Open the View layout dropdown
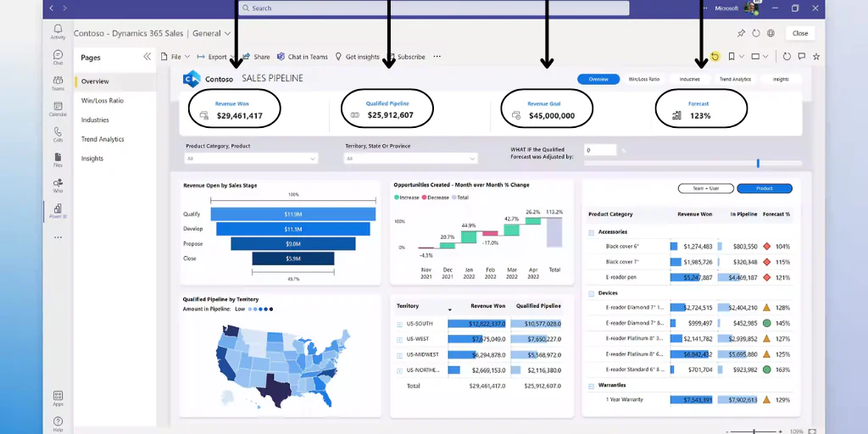Screen dimensions: 868x434 coord(759,57)
